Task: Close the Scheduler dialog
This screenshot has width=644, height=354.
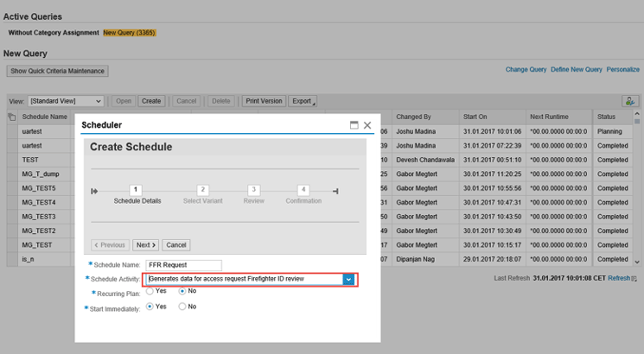Action: [x=367, y=125]
